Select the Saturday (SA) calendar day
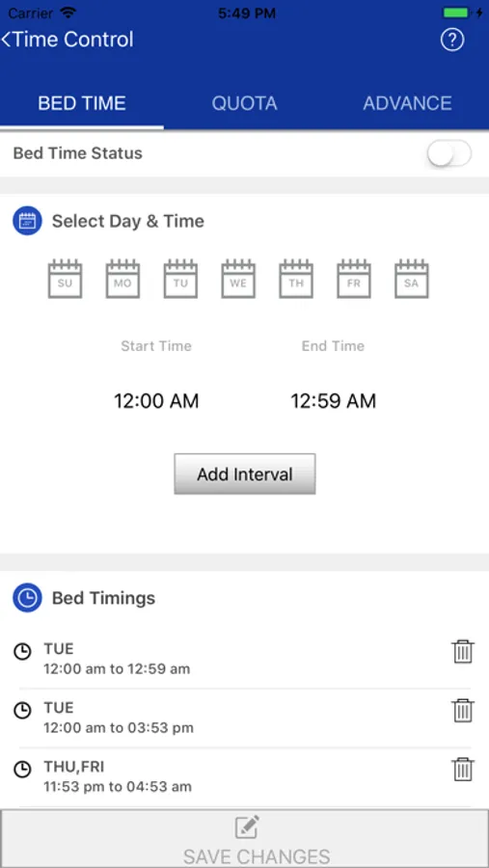 (x=412, y=279)
